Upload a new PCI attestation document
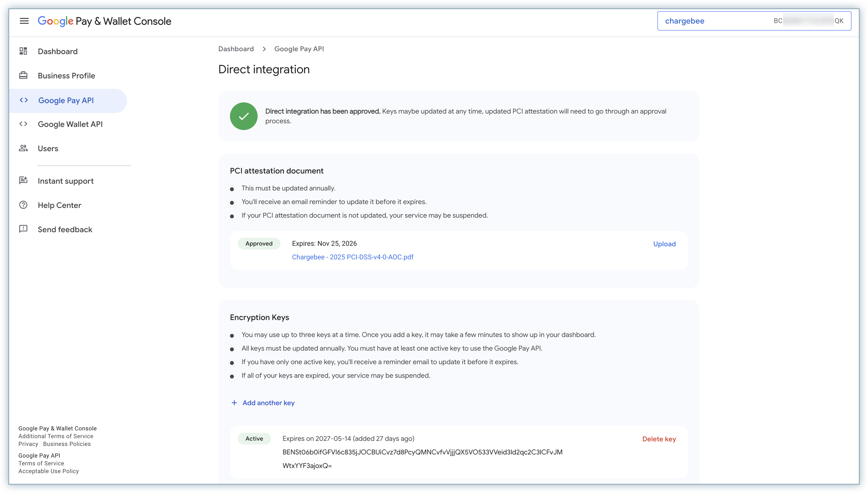The image size is (868, 493). point(664,244)
